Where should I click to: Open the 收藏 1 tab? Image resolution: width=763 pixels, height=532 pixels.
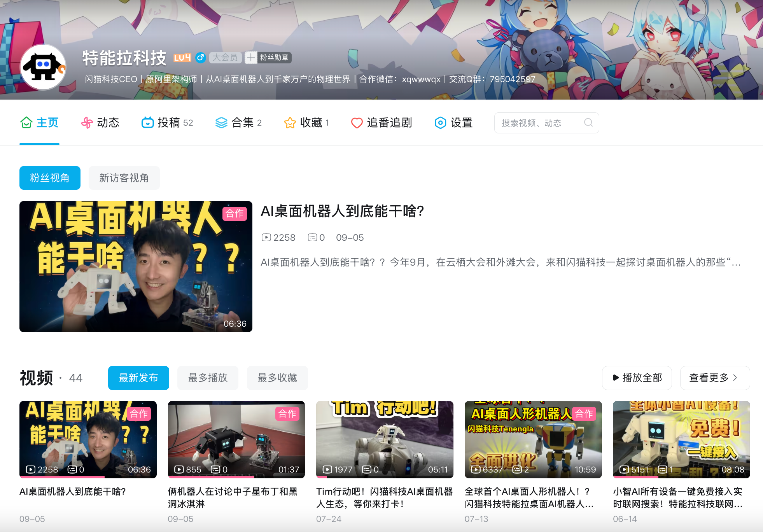[306, 122]
